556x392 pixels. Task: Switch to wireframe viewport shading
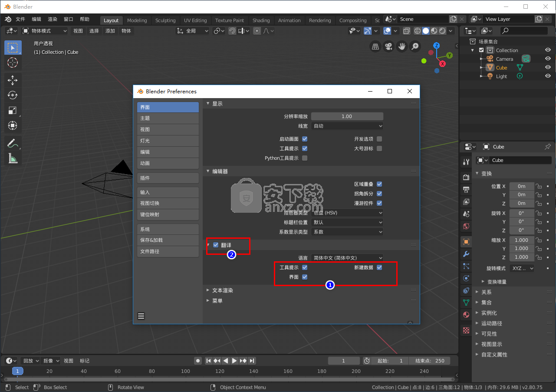pos(418,31)
